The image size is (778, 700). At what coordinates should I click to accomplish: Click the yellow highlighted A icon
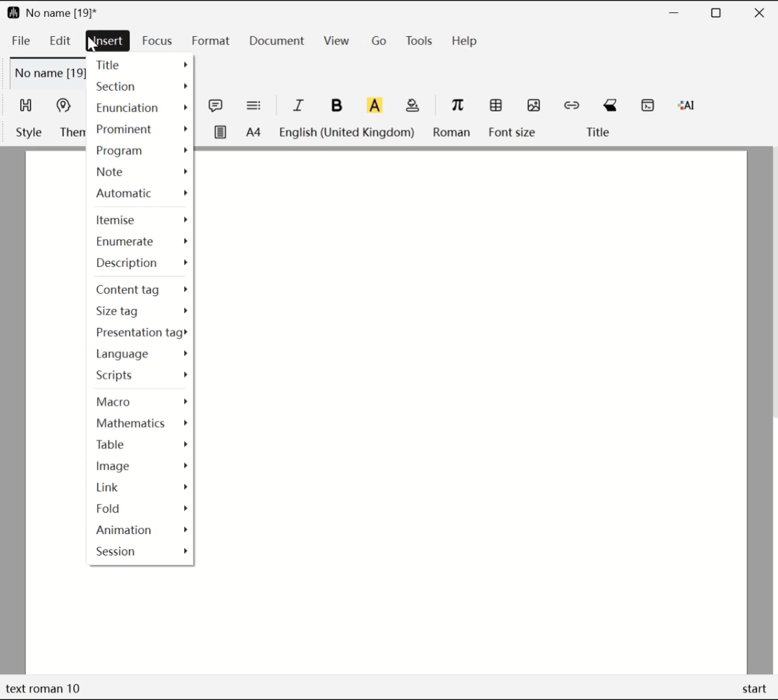(375, 106)
